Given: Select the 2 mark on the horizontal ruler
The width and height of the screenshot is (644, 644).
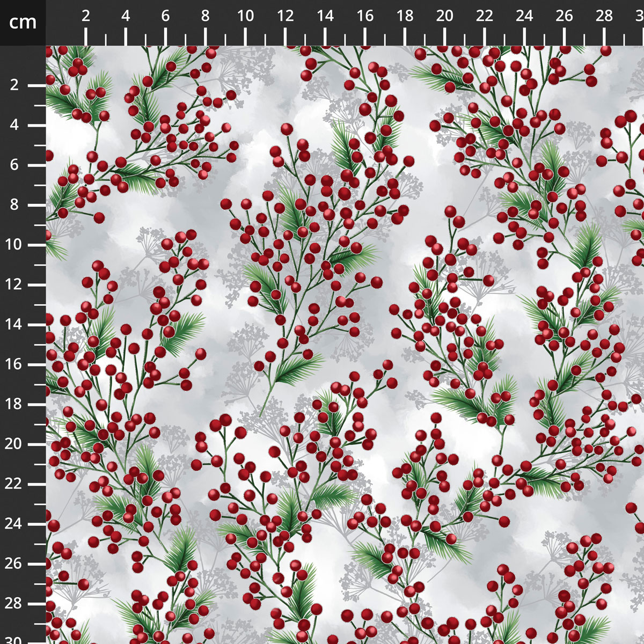Looking at the screenshot, I should (x=86, y=16).
